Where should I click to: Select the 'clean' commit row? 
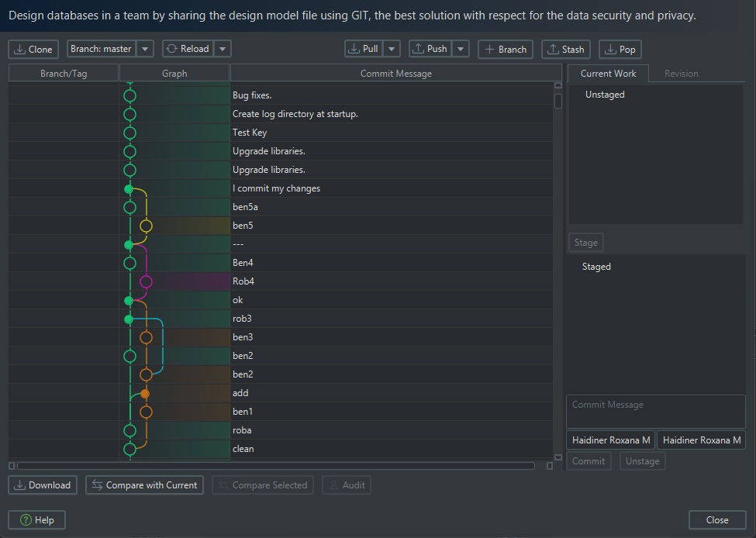(281, 449)
